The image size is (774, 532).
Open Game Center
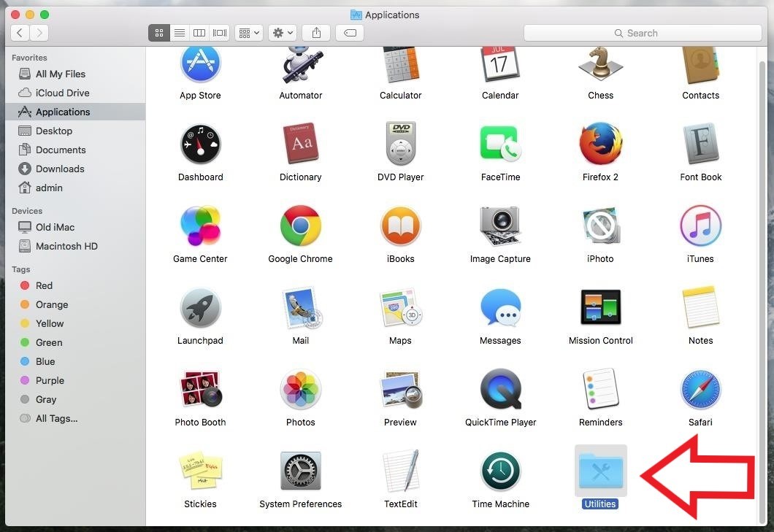click(x=200, y=226)
